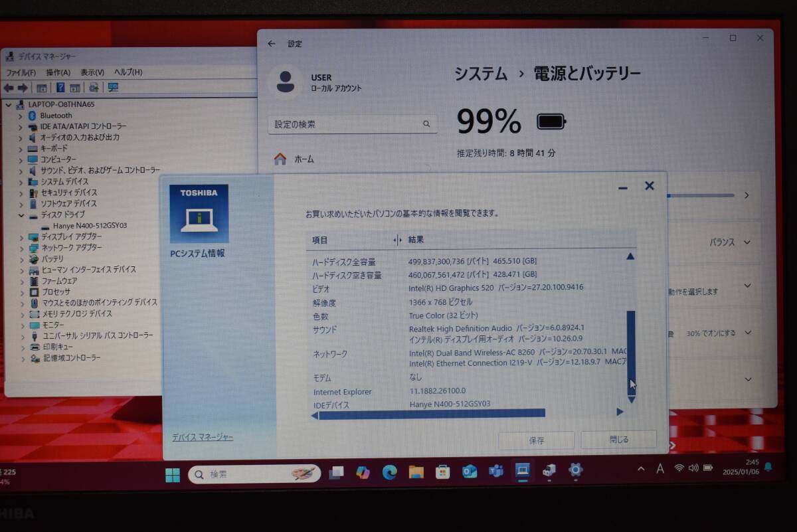Screen dimensions: 797x532
Task: Click Device Manager back arrow toolbar icon
Action: (9, 88)
